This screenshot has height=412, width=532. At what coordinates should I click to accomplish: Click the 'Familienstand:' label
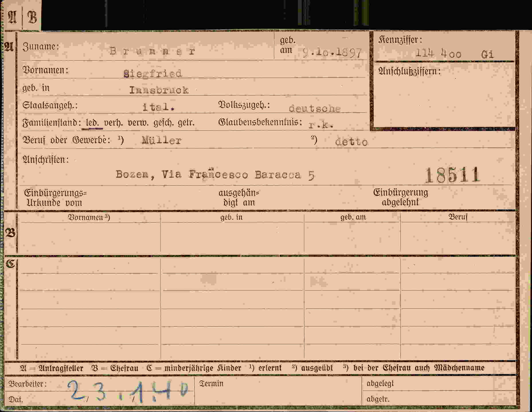[52, 122]
